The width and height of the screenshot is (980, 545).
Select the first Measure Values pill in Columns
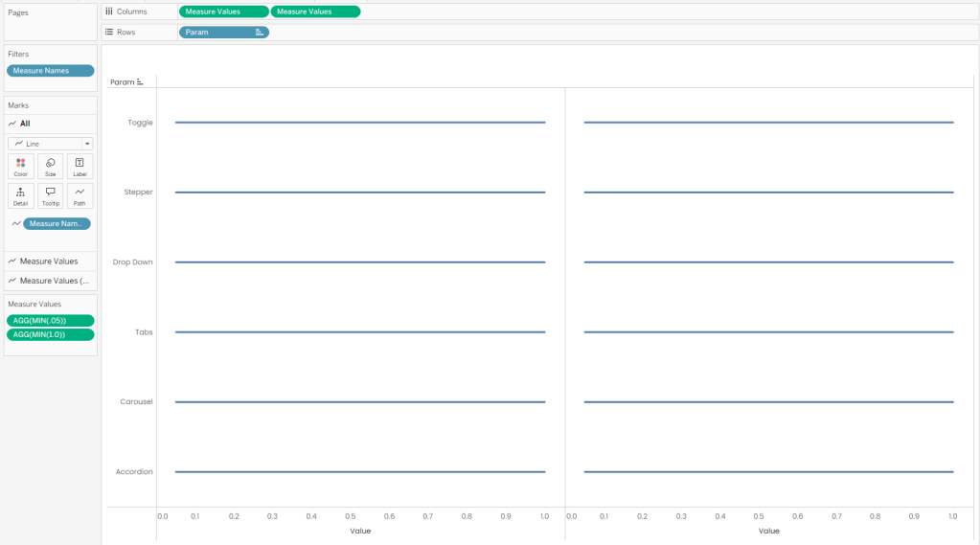[224, 11]
